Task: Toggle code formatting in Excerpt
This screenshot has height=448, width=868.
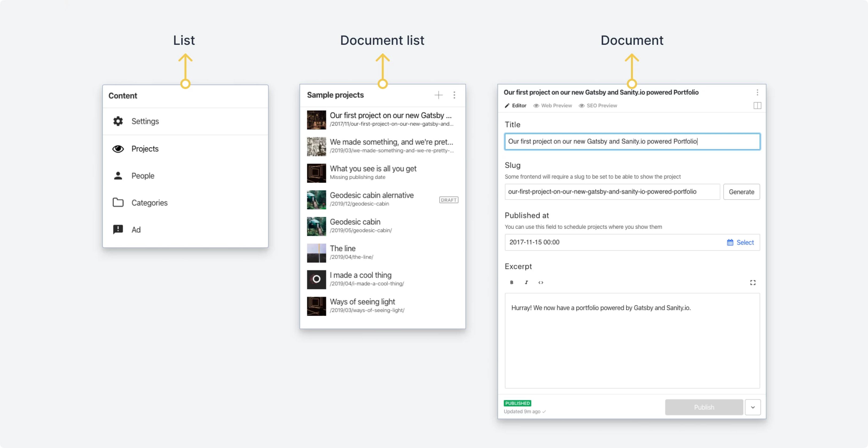Action: 541,283
